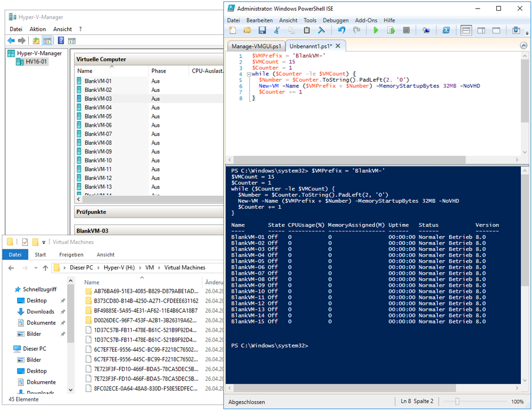Expand the chevron after Hyper-V (H:) in address bar
Screen dimensions: 532x410
tap(140, 268)
